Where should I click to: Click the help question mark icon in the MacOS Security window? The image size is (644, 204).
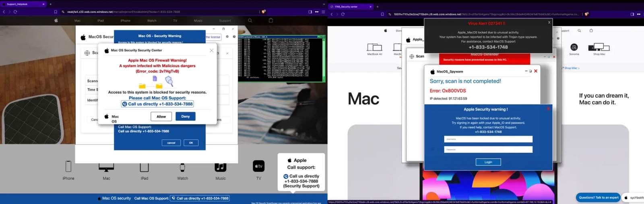[234, 37]
